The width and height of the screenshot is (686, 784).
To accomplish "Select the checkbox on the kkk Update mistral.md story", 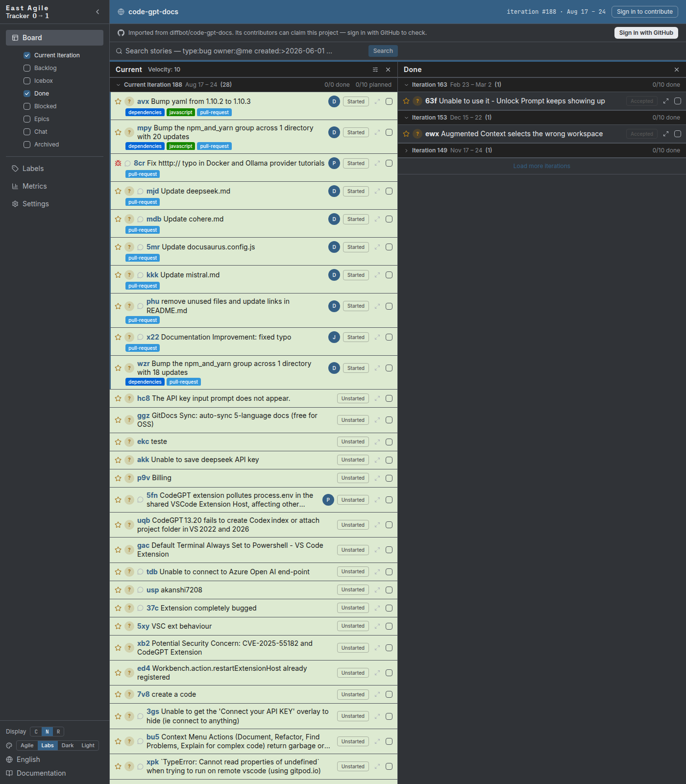I will coord(389,275).
